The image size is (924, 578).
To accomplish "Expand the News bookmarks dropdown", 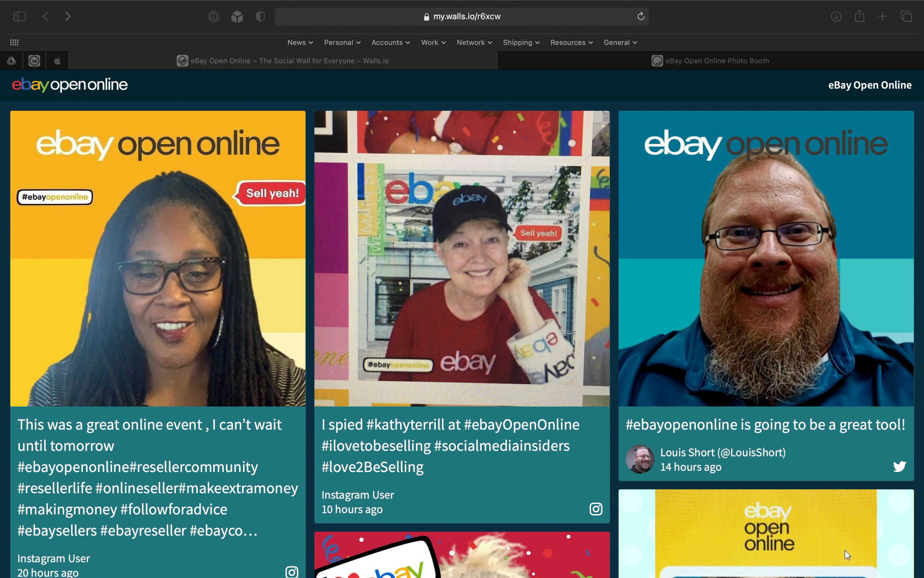I will click(300, 43).
